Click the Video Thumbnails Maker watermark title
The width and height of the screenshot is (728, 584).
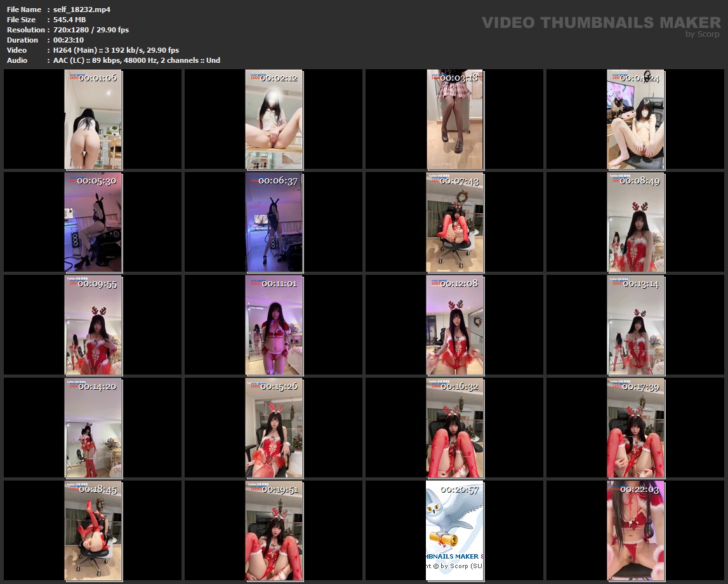click(x=601, y=23)
